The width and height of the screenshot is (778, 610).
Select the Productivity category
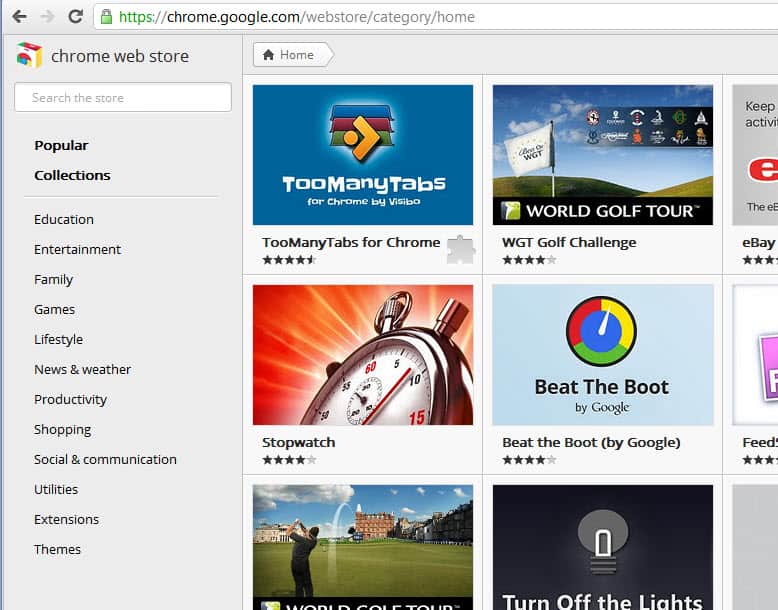70,400
